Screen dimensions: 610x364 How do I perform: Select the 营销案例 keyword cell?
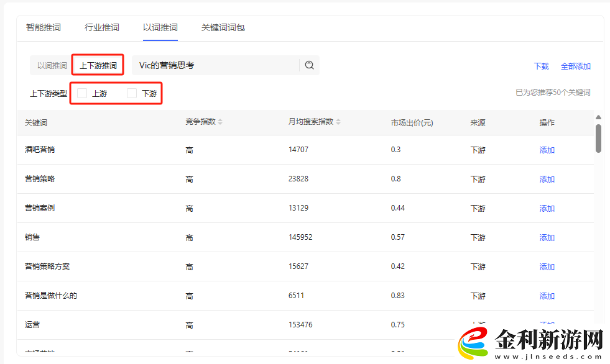pos(40,208)
